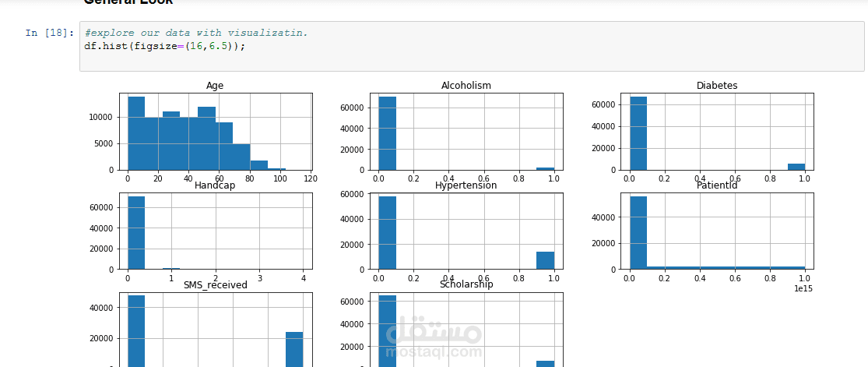Click the right-side bar in SMS_received plot
The image size is (868, 367).
(294, 349)
